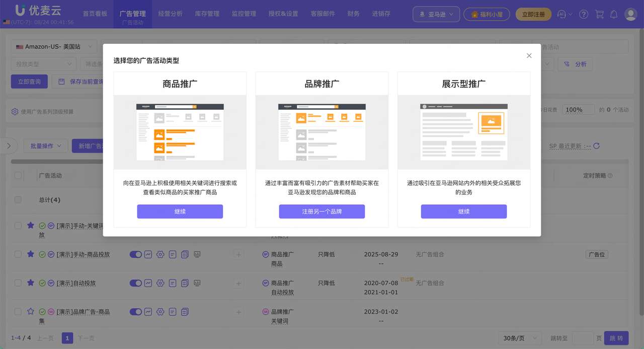Open the shopping cart icon
The image size is (644, 349).
coord(599,15)
